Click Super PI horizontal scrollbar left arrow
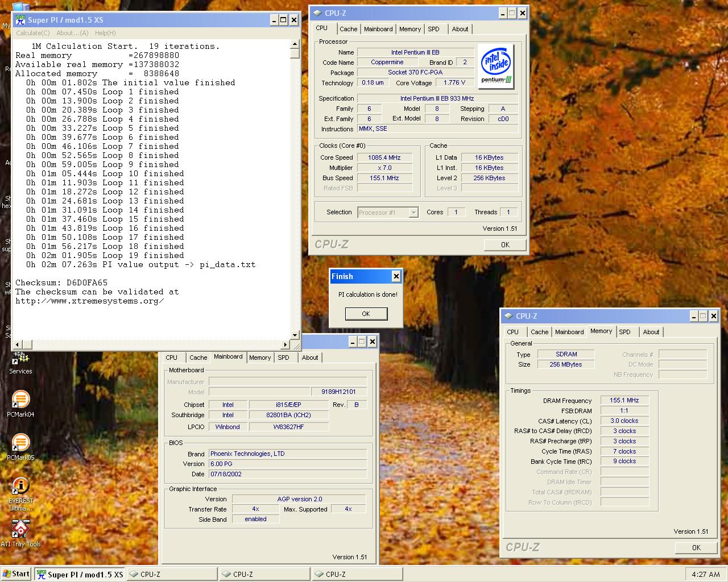 [x=17, y=344]
